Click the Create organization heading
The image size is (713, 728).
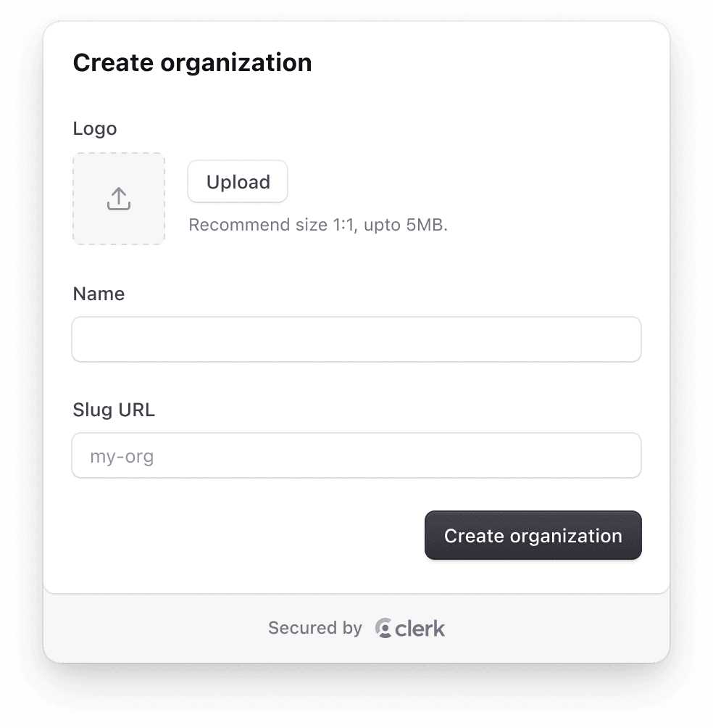pyautogui.click(x=192, y=62)
